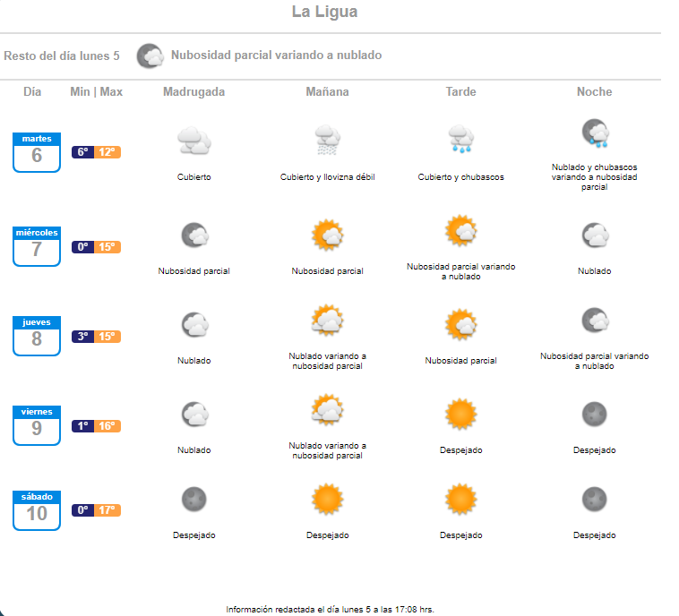This screenshot has height=616, width=679.
Task: Click Tuesday 6 Noche night showers icon
Action: click(x=596, y=133)
